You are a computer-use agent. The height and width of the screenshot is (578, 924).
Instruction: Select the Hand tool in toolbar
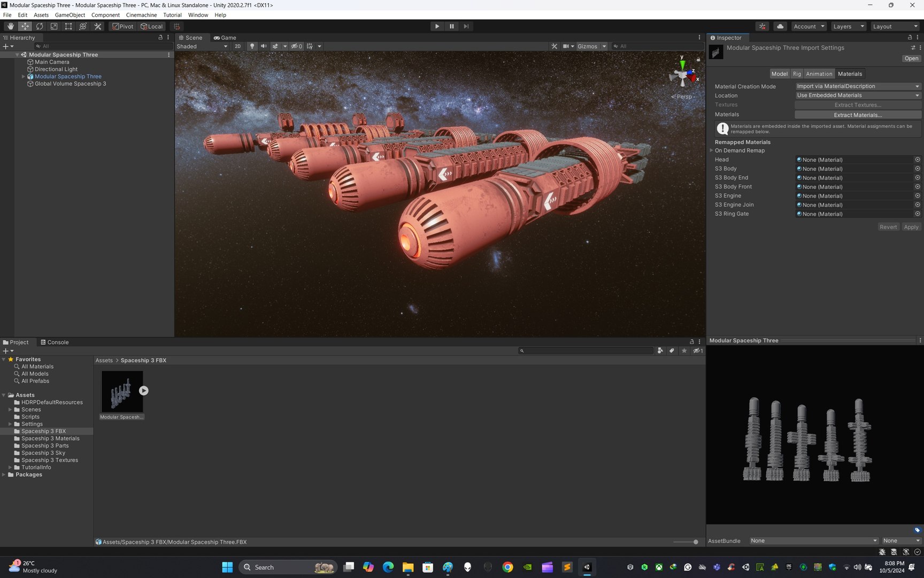10,26
